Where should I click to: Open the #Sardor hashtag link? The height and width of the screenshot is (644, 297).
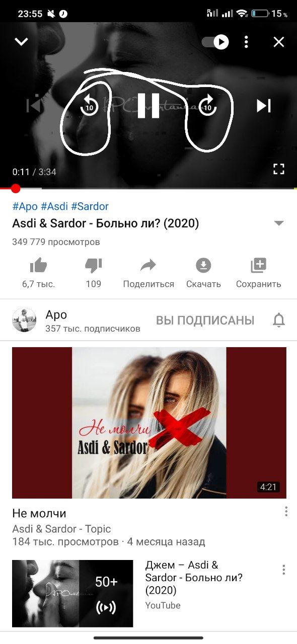point(90,206)
